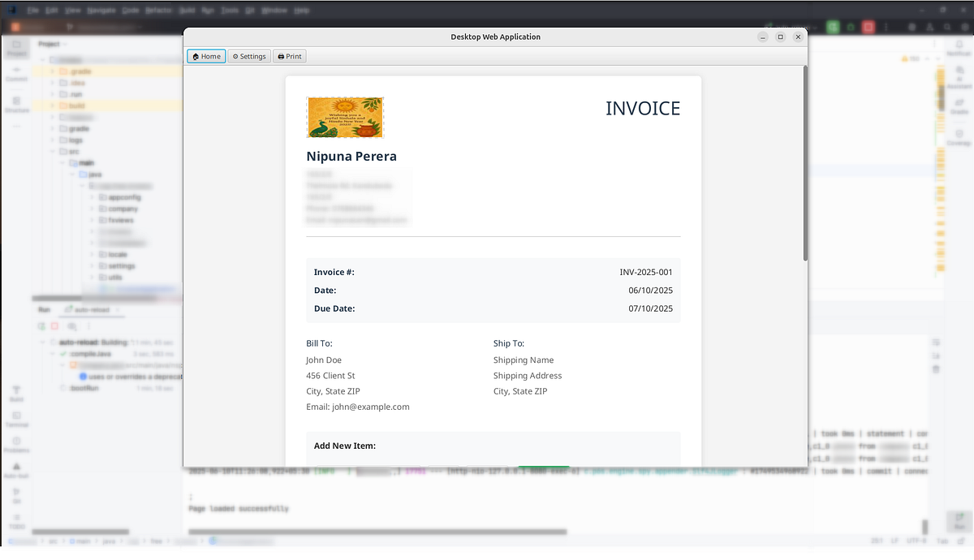Expand the appconfig package

[x=92, y=196]
